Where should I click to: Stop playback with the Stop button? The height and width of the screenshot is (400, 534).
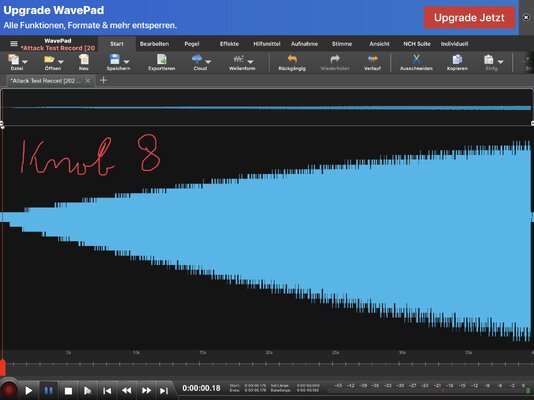point(68,391)
